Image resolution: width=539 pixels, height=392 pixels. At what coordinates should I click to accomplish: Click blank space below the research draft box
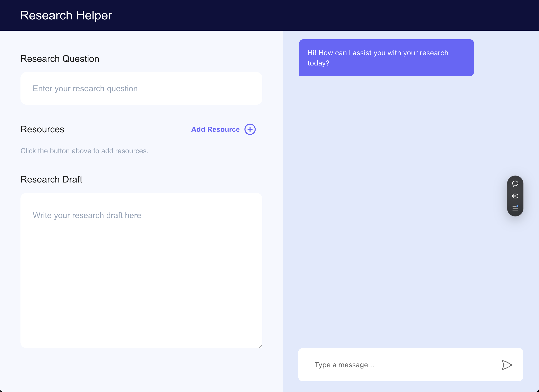click(x=141, y=371)
